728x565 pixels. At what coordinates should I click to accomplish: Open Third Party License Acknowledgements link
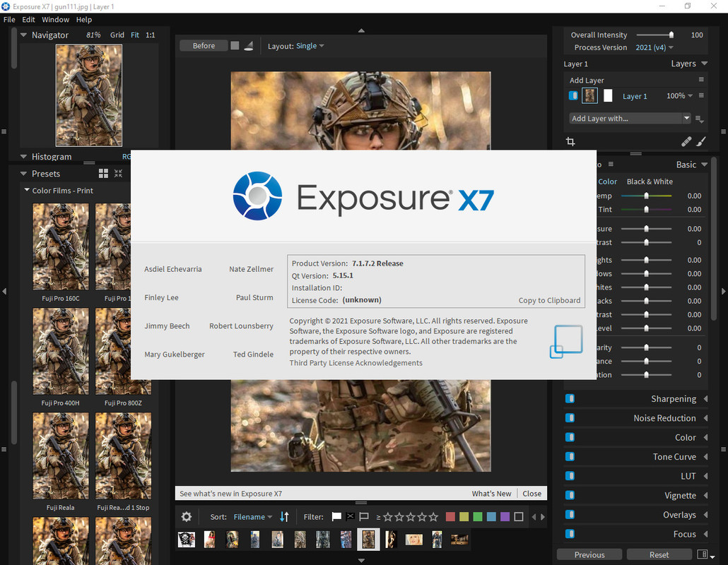(x=356, y=363)
